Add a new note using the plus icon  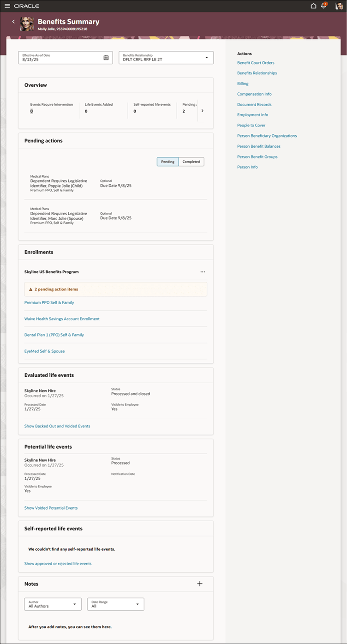[200, 584]
